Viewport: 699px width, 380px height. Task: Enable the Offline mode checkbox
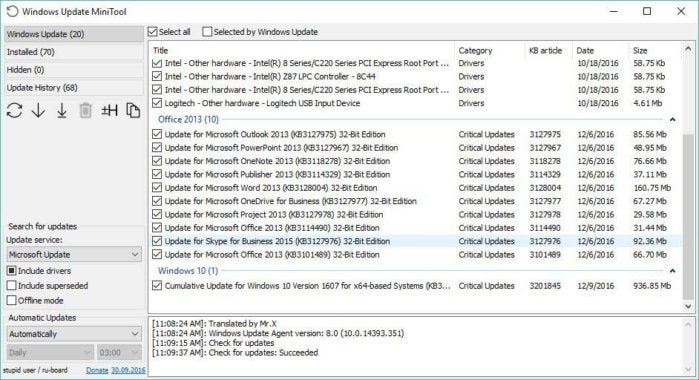click(x=12, y=300)
